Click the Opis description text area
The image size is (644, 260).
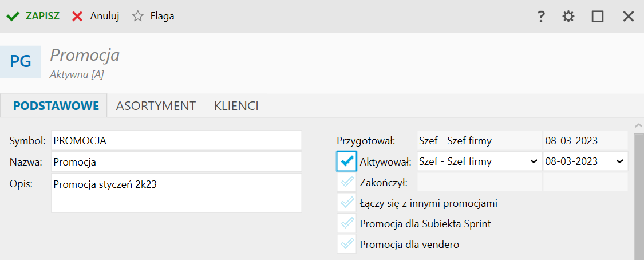tap(177, 193)
